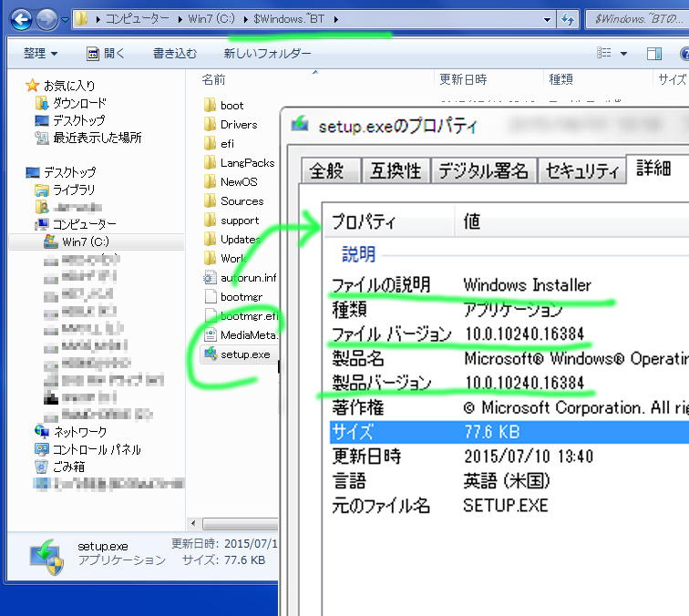689x616 pixels.
Task: Click the address bar folder icon
Action: coord(81,19)
